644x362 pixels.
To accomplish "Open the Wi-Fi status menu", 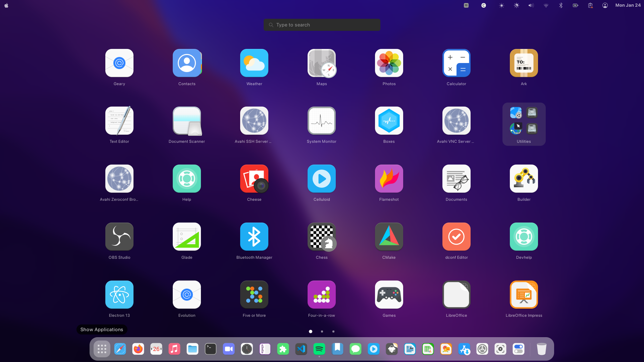I will 546,5.
